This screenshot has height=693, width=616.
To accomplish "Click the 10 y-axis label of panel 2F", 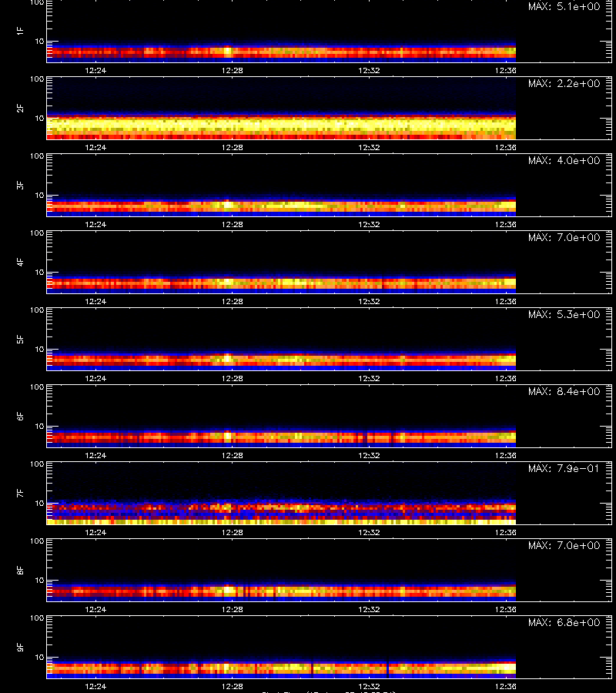I will coord(39,119).
